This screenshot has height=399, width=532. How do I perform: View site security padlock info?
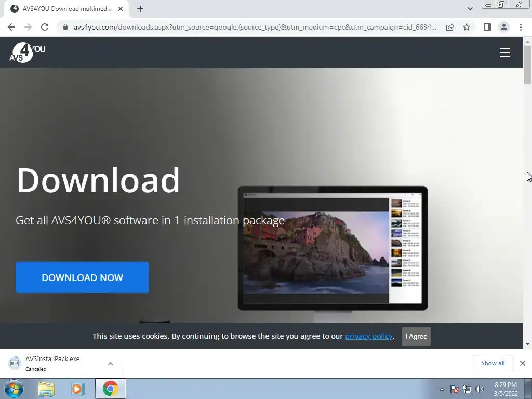point(65,27)
